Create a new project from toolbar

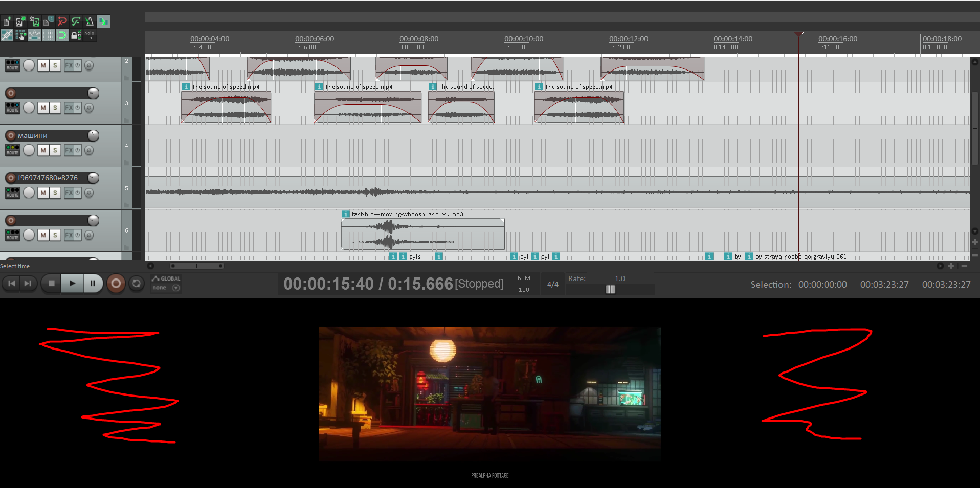[x=7, y=21]
